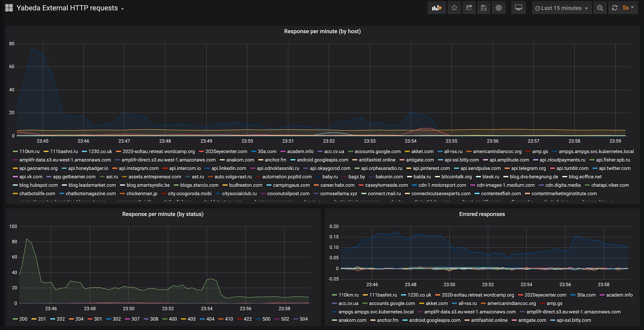The image size is (644, 330).
Task: Open the Errored responses panel title menu
Action: coord(482,214)
